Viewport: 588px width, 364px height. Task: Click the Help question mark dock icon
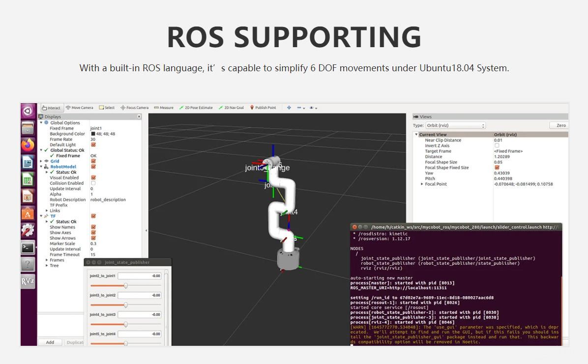point(28,264)
